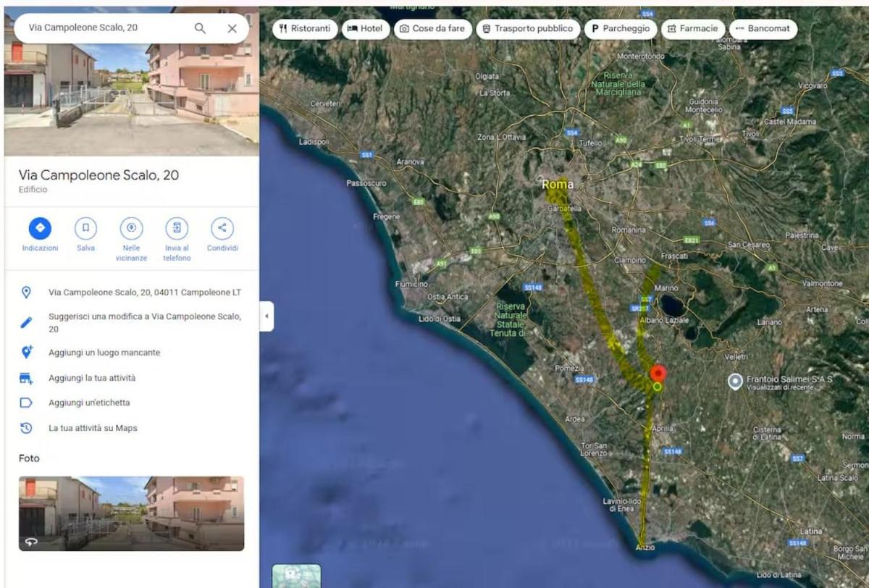
Task: Select the Parcheggio filter chip
Action: pyautogui.click(x=621, y=29)
